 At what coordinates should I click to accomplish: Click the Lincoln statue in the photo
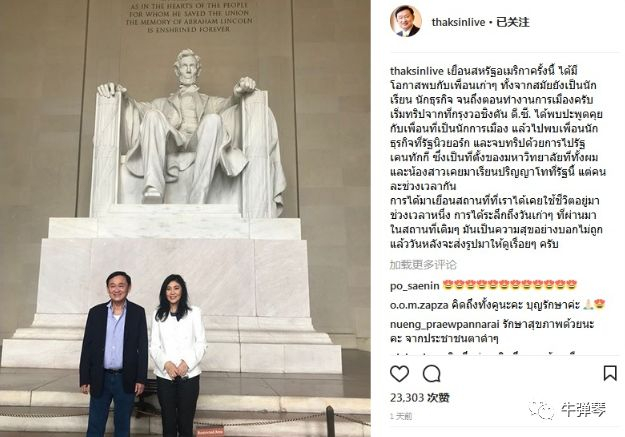(187, 132)
